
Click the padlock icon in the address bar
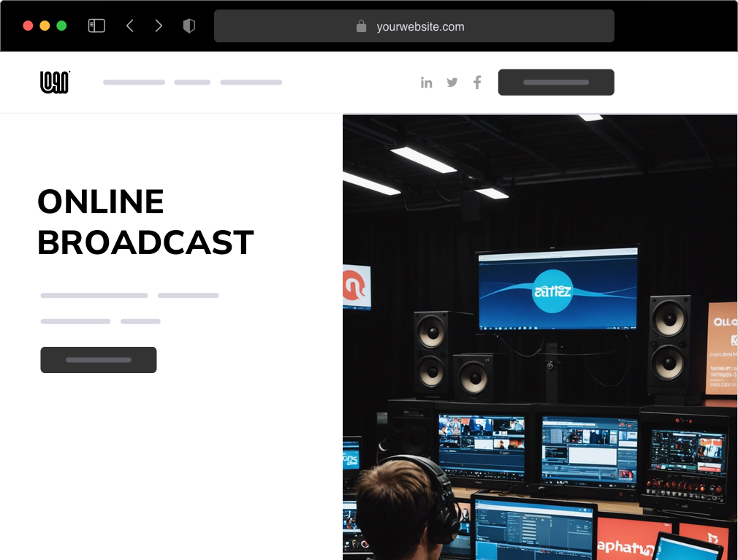tap(361, 26)
